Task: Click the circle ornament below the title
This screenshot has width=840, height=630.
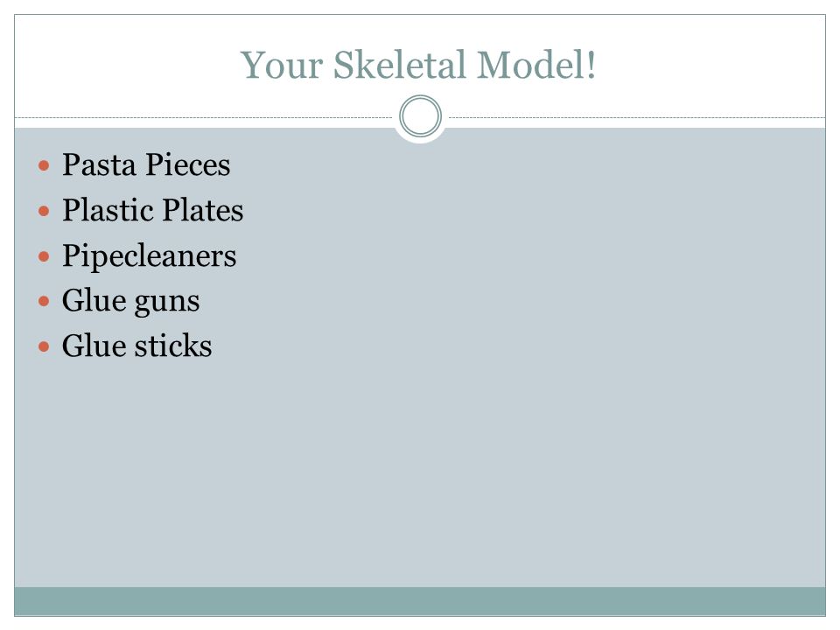Action: tap(421, 116)
